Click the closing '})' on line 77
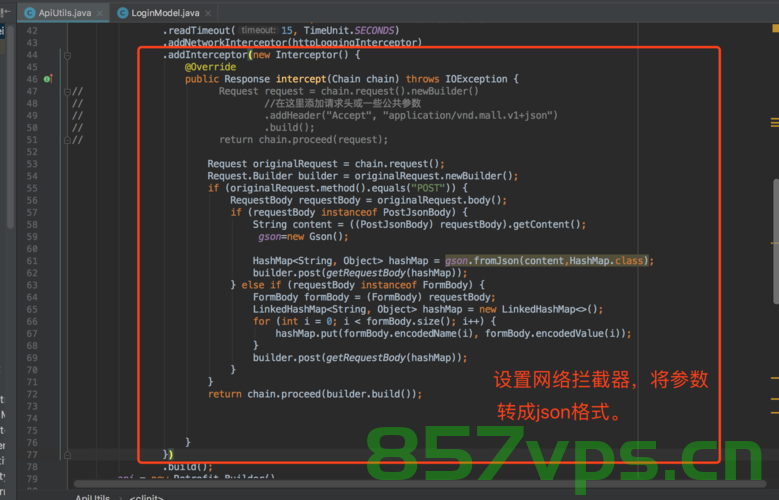779x500 pixels. pos(168,455)
